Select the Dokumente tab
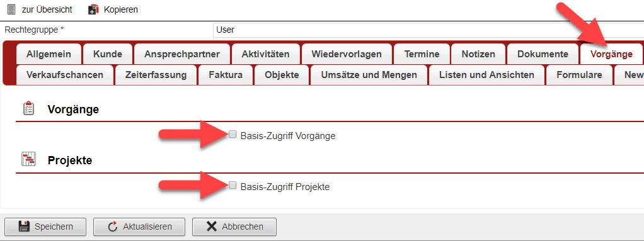Image resolution: width=644 pixels, height=241 pixels. click(543, 54)
